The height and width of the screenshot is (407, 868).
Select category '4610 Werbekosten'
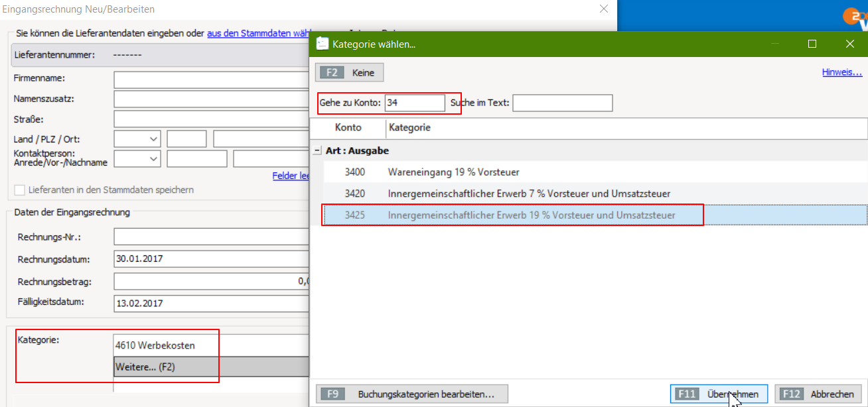pyautogui.click(x=212, y=346)
